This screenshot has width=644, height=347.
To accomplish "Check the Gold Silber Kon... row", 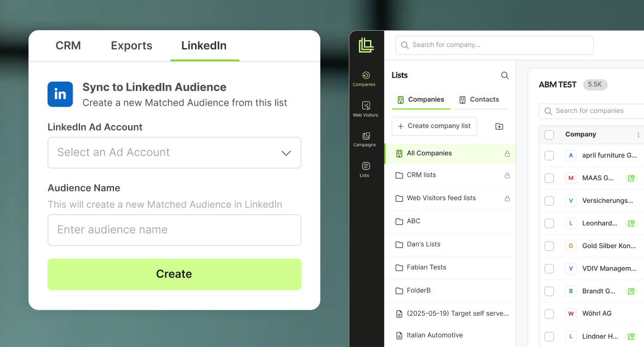I will (x=549, y=246).
